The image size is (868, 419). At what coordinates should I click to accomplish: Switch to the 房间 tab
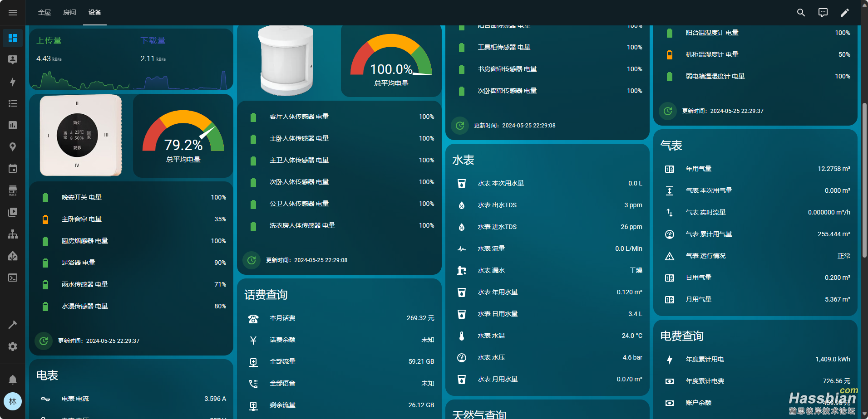(69, 13)
